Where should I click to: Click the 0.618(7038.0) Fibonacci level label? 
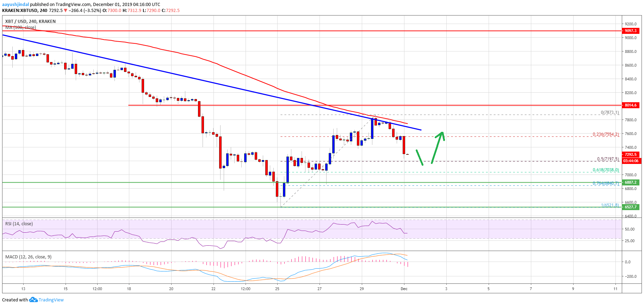point(606,170)
